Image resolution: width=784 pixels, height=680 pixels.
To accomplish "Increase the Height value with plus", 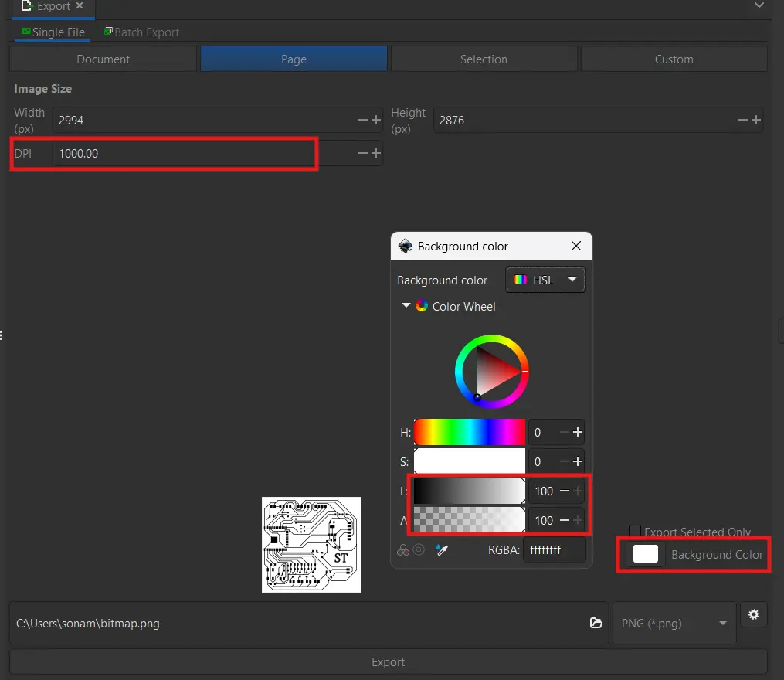I will 756,120.
